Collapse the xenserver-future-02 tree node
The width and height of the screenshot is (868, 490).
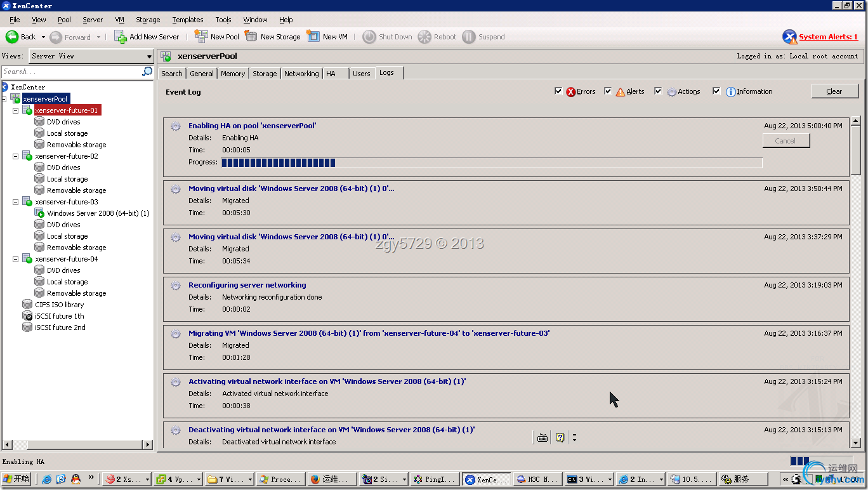16,156
